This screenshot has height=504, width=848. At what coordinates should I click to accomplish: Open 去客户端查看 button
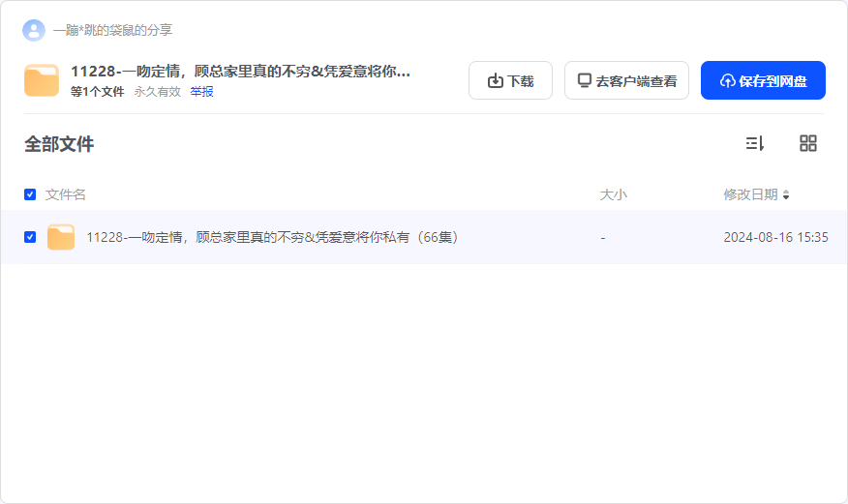626,80
